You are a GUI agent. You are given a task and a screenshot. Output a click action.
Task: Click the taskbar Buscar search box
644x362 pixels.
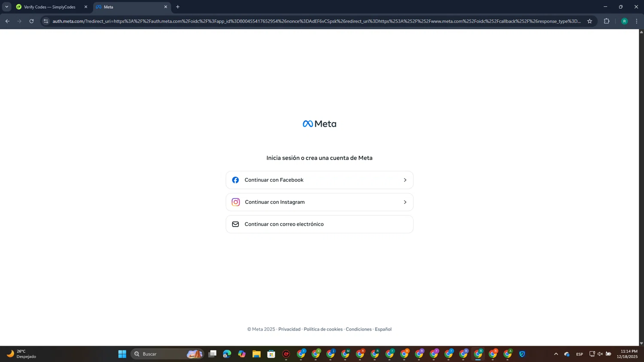(x=167, y=354)
